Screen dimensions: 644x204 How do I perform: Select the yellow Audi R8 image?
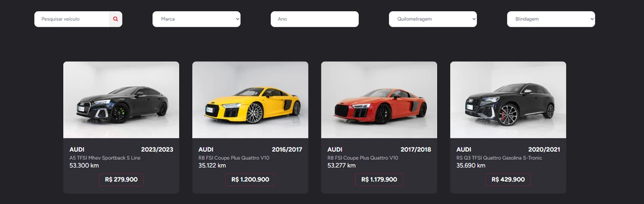[x=250, y=100]
